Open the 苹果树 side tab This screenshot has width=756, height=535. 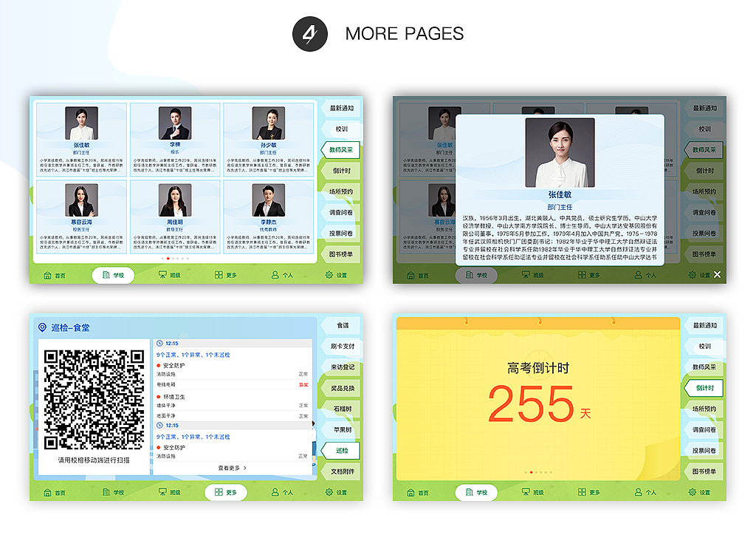tap(341, 429)
